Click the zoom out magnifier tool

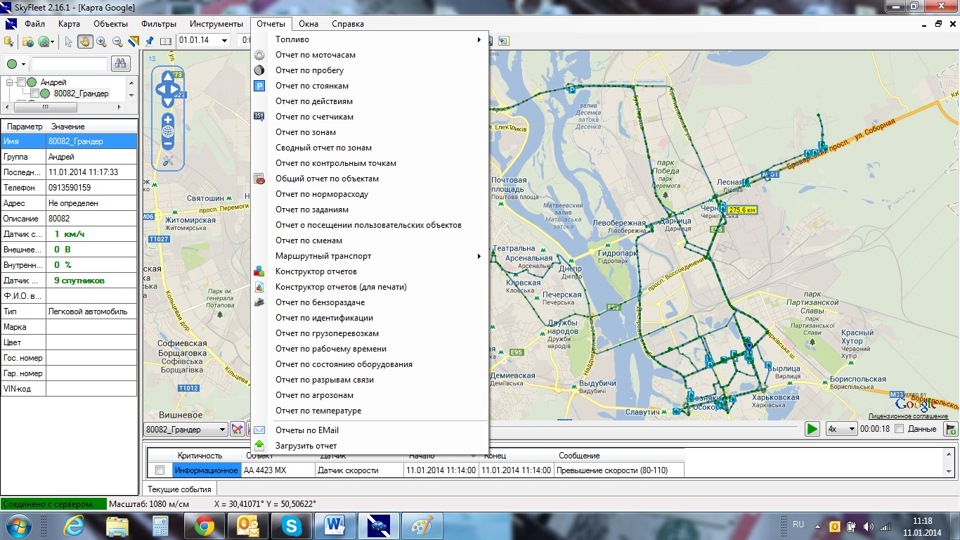117,41
